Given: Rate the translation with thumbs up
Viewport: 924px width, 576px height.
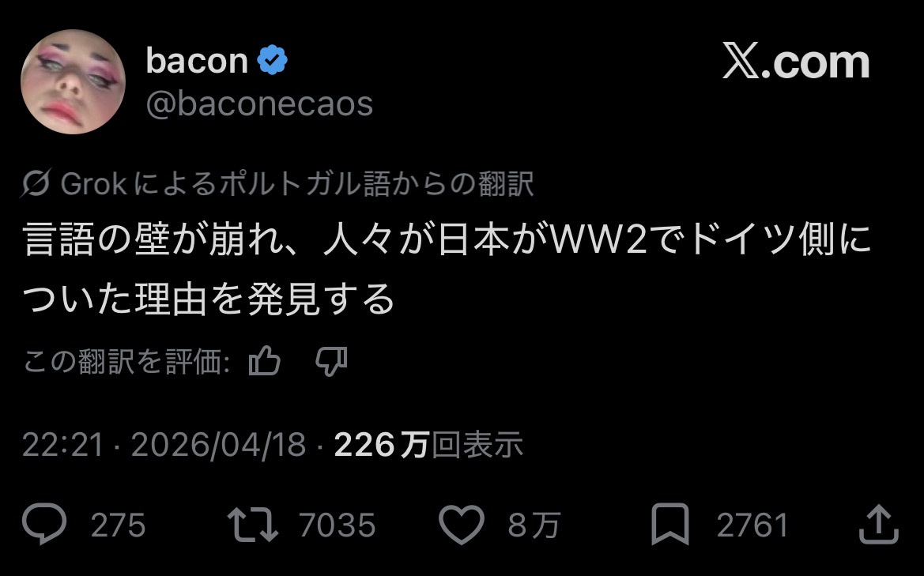Looking at the screenshot, I should 265,361.
